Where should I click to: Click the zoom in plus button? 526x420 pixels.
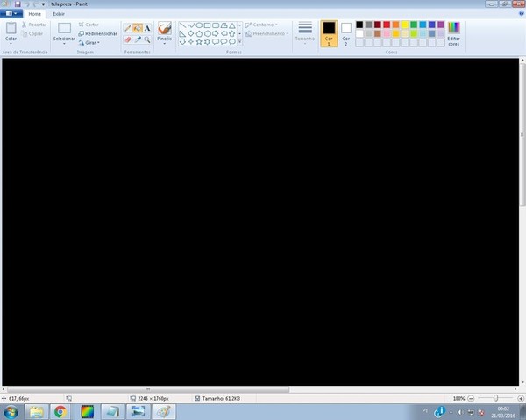(519, 398)
